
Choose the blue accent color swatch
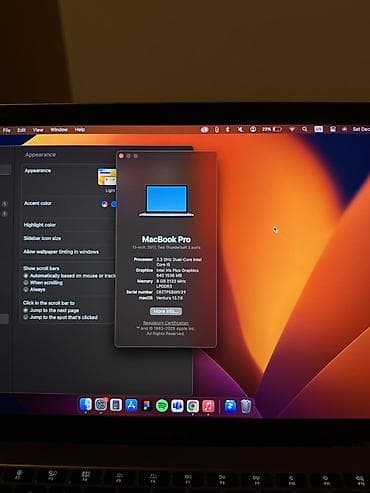tap(114, 204)
